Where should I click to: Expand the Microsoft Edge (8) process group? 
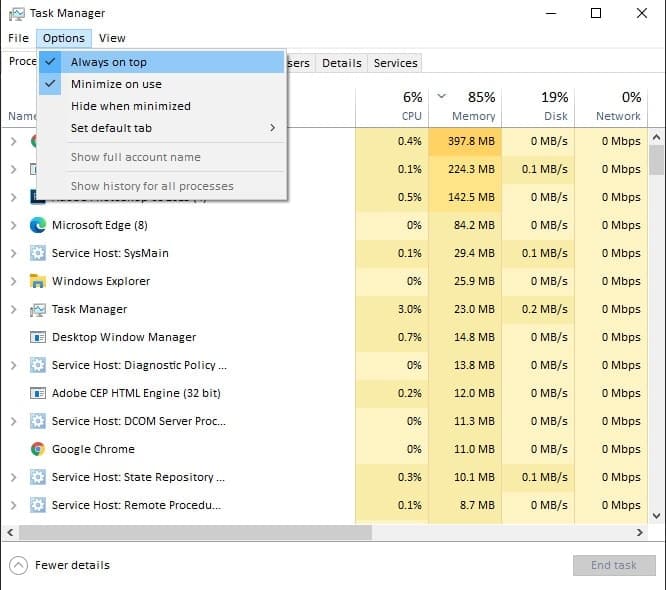pos(14,225)
